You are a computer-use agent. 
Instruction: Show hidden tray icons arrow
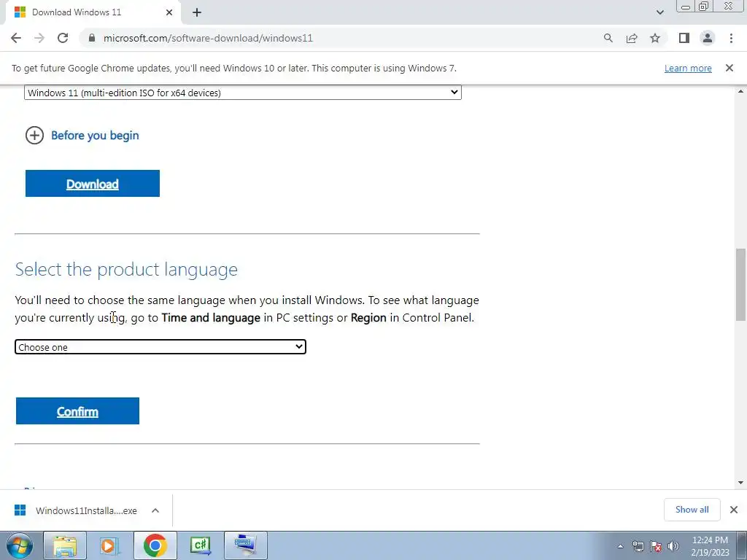click(x=620, y=546)
